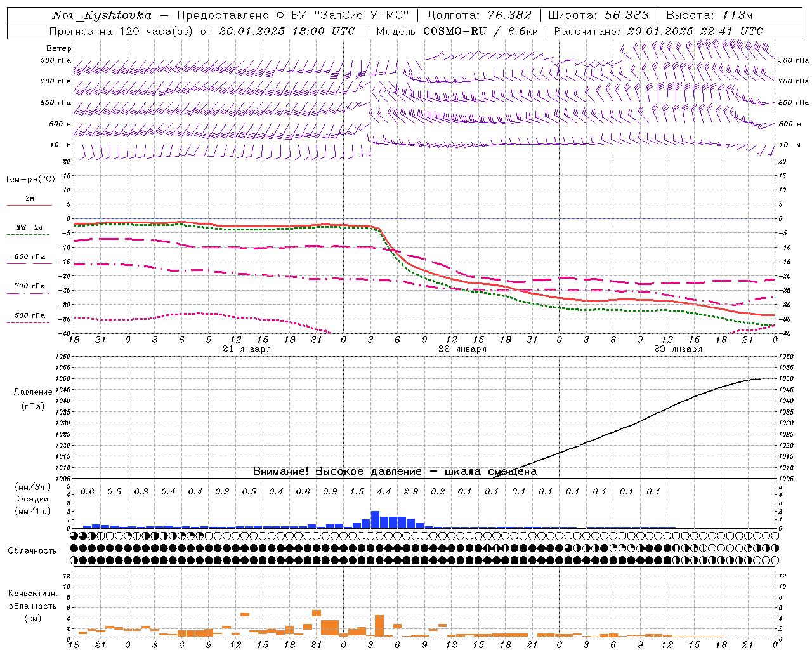Click the 2.9 precipitation total value
This screenshot has width=812, height=650.
coord(411,491)
